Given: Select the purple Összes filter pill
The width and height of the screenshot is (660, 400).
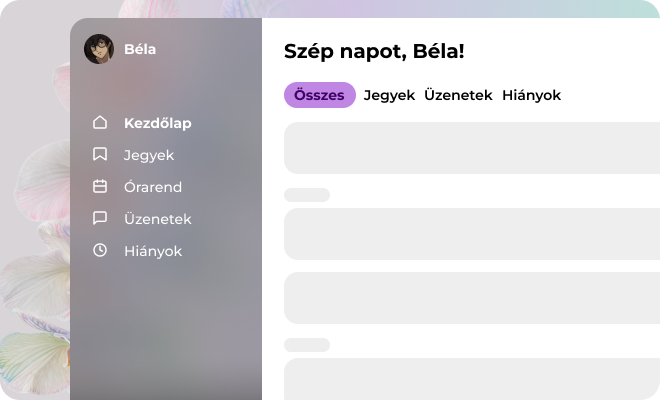Looking at the screenshot, I should [x=319, y=95].
